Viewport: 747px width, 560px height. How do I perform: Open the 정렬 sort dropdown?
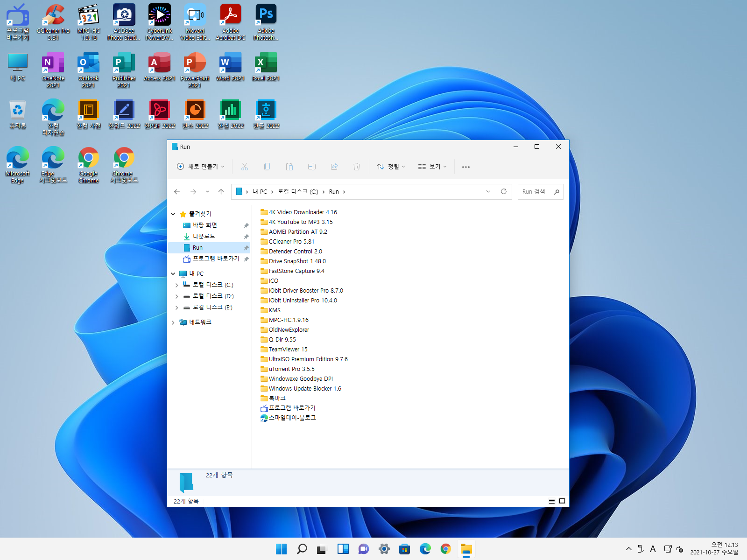click(x=391, y=167)
